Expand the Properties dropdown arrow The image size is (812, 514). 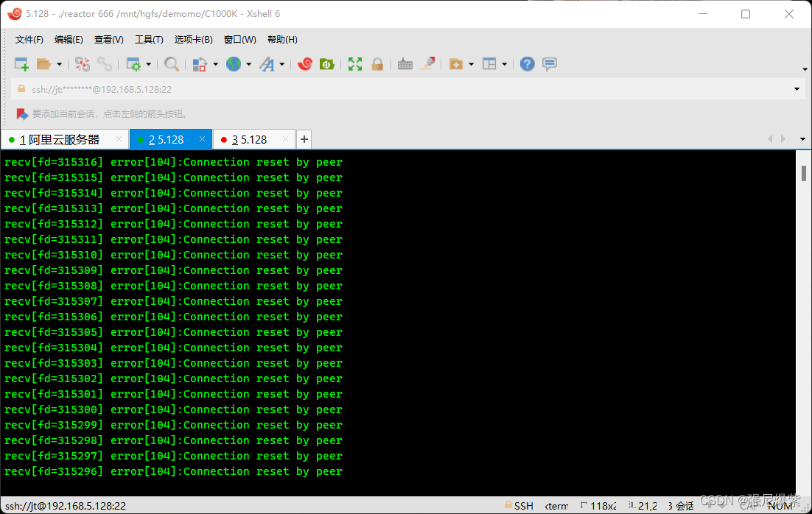(x=149, y=64)
